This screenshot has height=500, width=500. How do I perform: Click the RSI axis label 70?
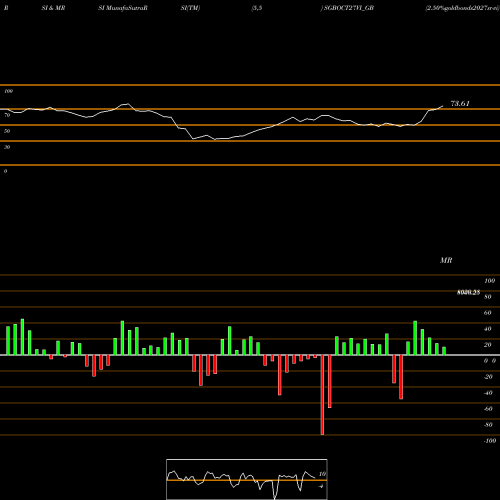click(7, 115)
